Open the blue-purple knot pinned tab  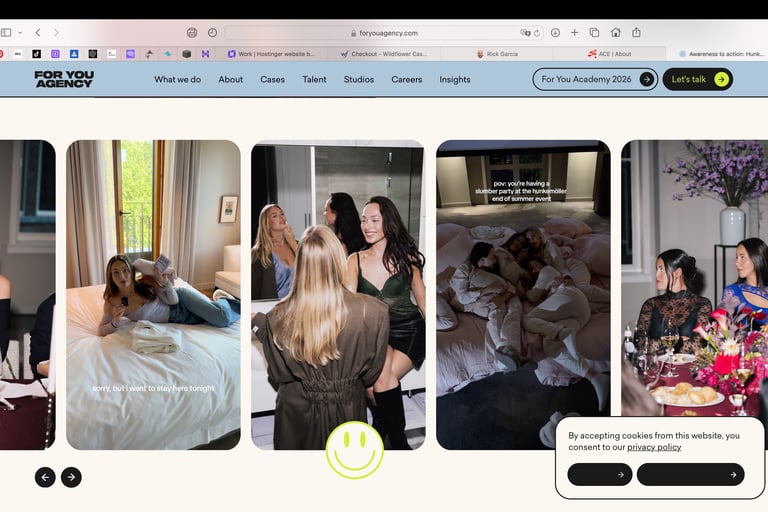205,54
